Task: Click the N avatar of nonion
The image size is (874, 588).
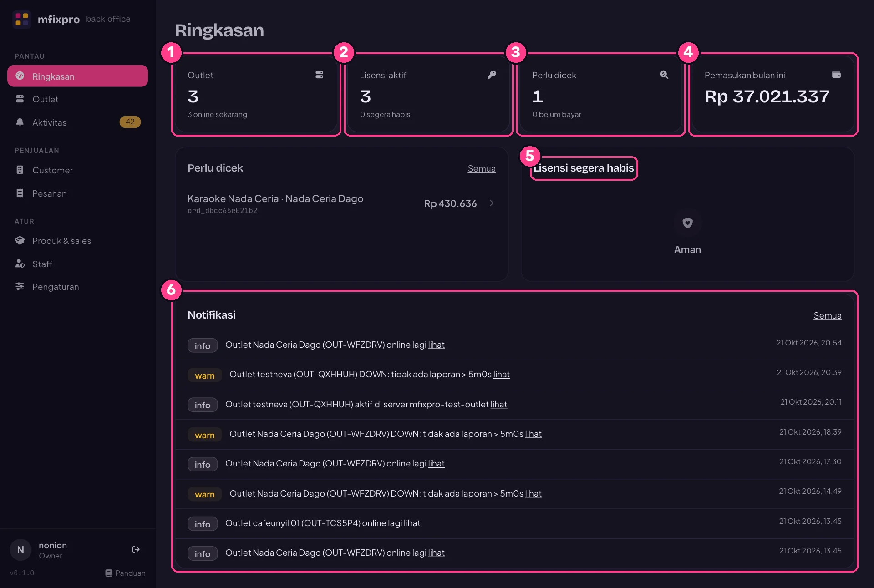Action: click(x=20, y=550)
